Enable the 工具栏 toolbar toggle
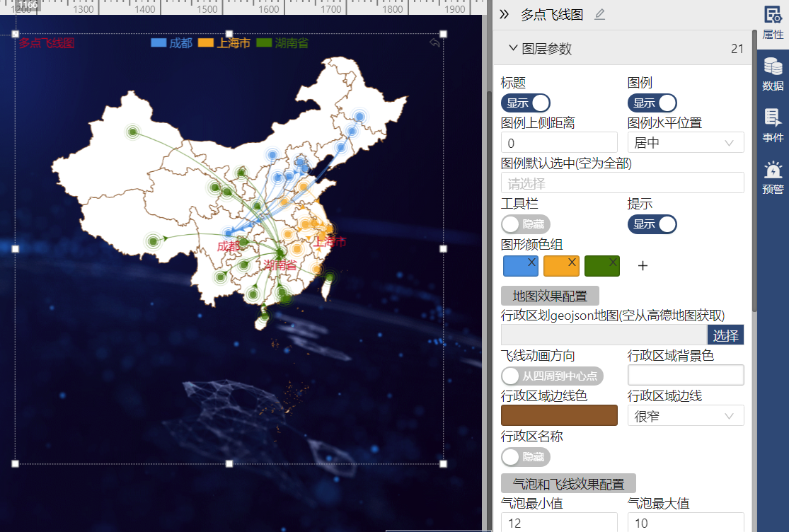 pos(526,224)
